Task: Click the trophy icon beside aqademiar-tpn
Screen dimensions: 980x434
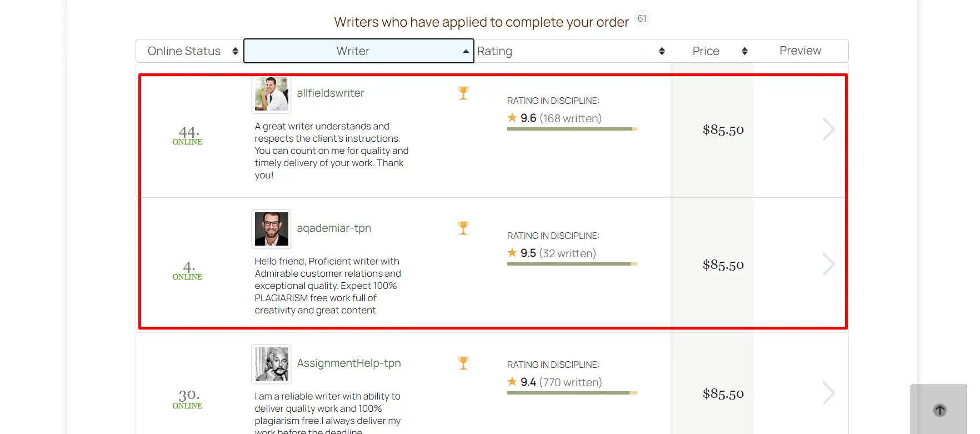Action: pos(463,228)
